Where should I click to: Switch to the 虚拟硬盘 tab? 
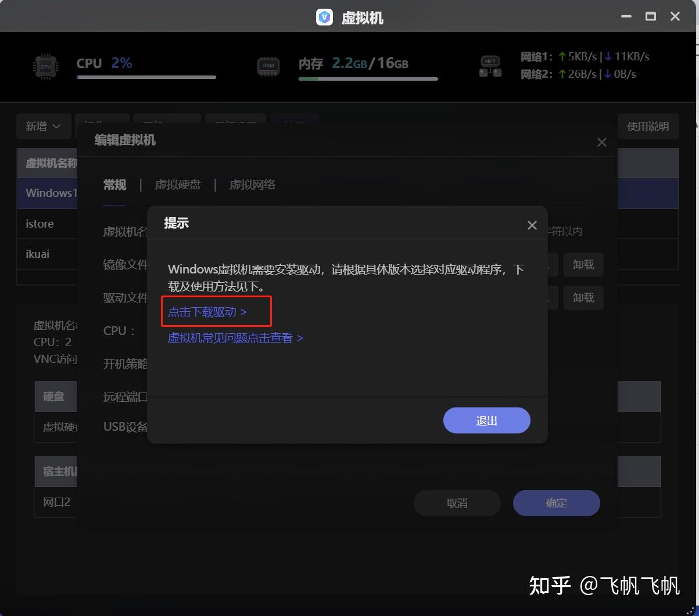coord(178,185)
